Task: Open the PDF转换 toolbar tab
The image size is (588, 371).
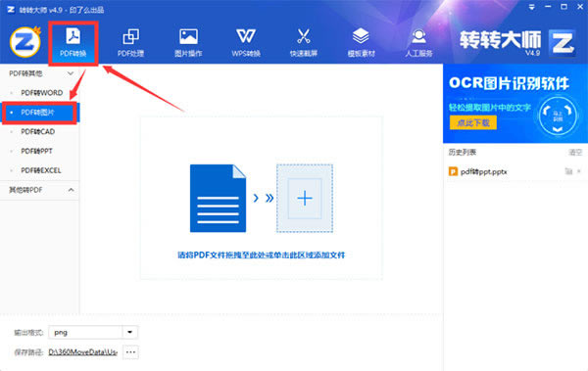Action: 73,43
